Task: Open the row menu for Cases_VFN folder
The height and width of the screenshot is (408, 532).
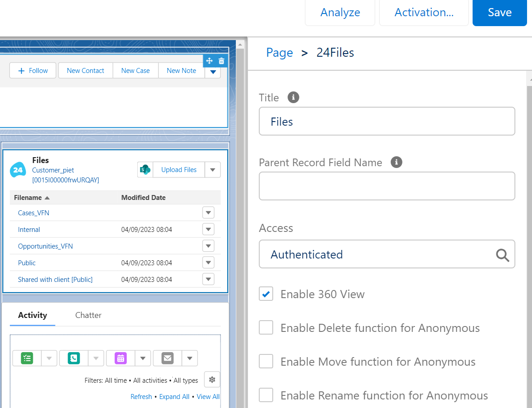Action: tap(208, 213)
